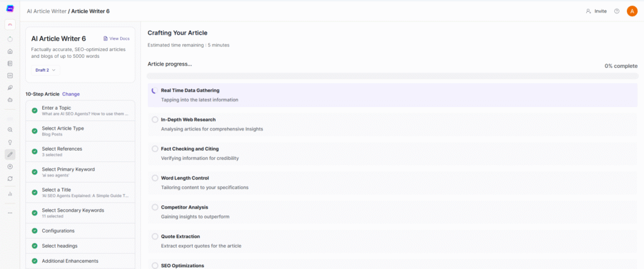This screenshot has height=269, width=644.
Task: Open the Additional Enhancements step
Action: click(80, 261)
